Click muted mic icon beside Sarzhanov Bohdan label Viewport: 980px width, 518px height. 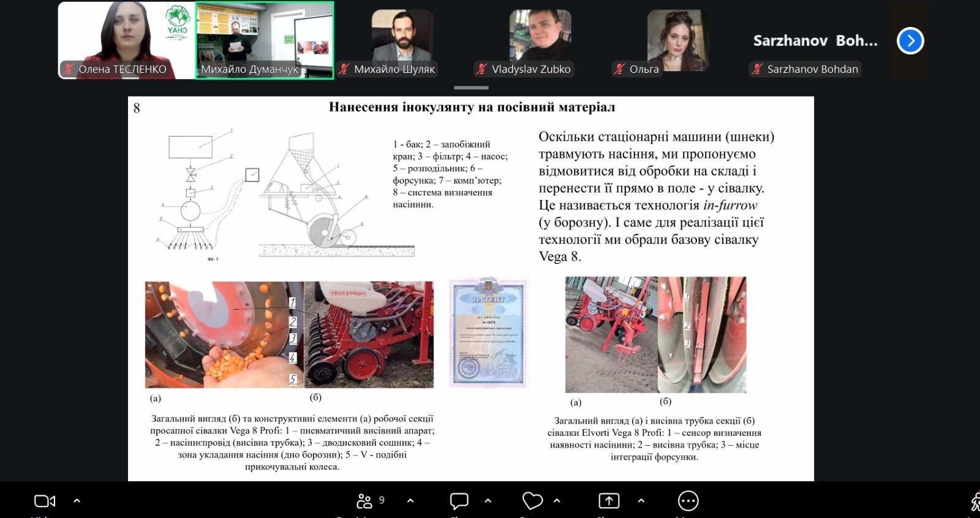(x=758, y=69)
